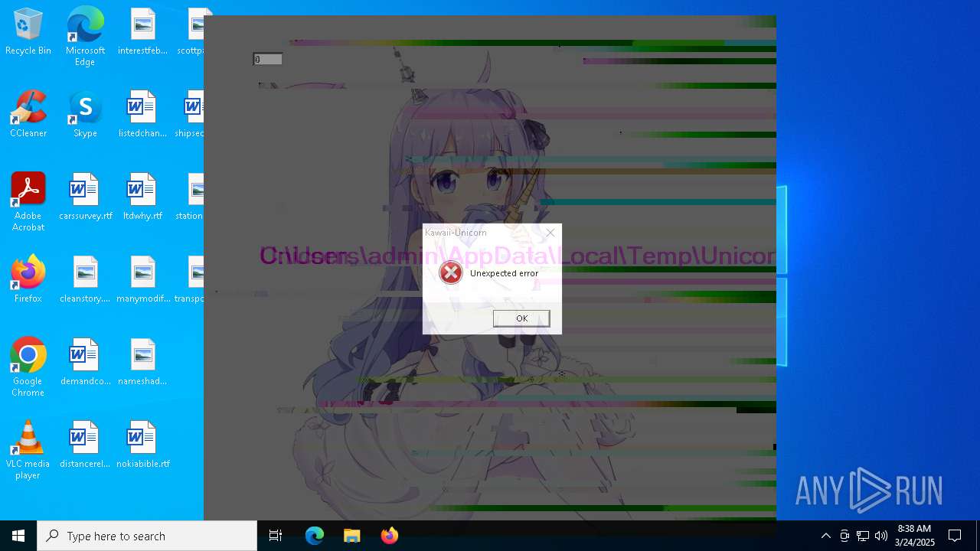Select the Adobe Acrobat desktop shortcut

coord(28,202)
